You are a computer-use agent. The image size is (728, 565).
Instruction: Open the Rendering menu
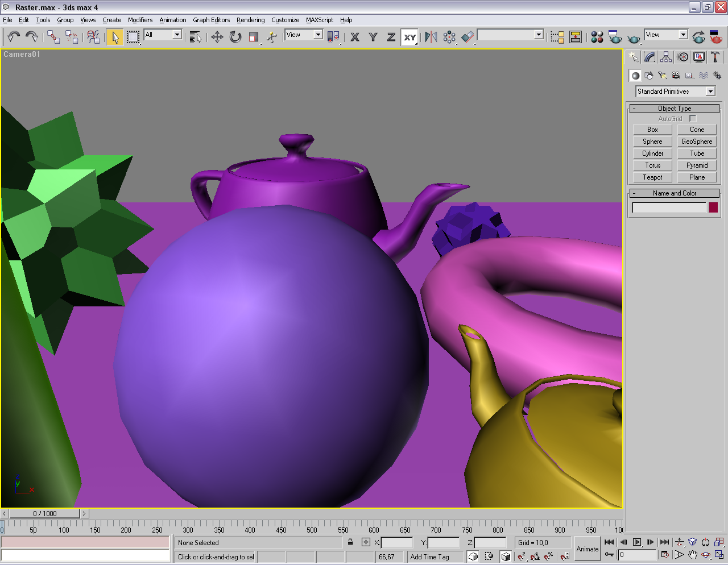250,20
